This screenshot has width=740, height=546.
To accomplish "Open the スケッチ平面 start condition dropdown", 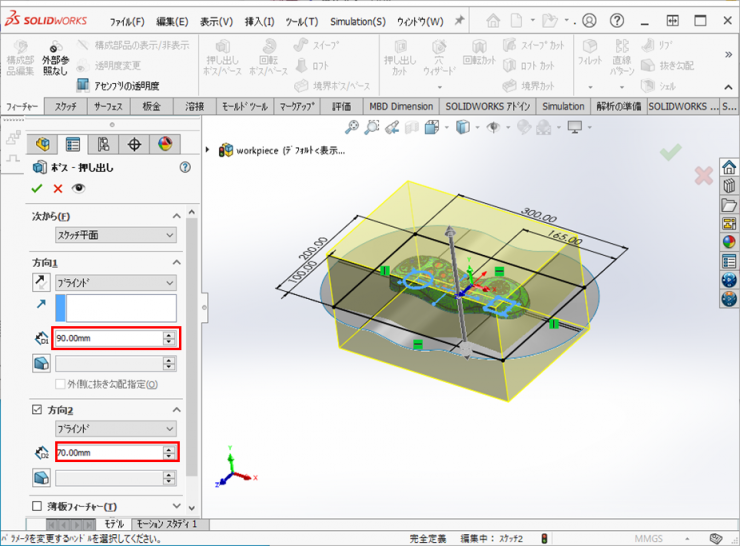I will 115,235.
